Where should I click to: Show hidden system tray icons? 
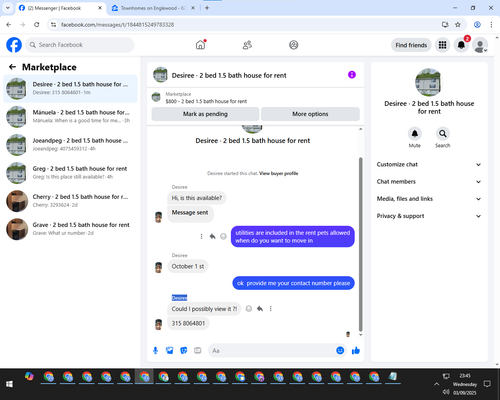pyautogui.click(x=436, y=384)
